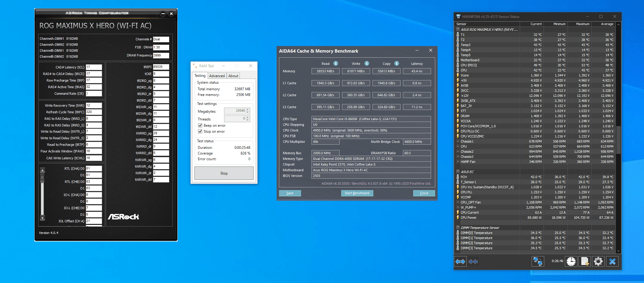The image size is (644, 283).
Task: Click the thermometer icon beside PCH row
Action: pyautogui.click(x=458, y=177)
